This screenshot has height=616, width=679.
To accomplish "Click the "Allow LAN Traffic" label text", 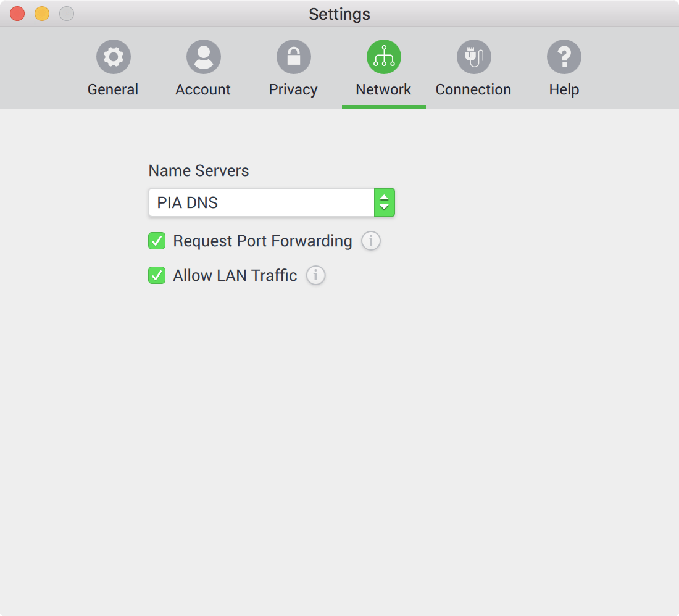I will pos(235,275).
